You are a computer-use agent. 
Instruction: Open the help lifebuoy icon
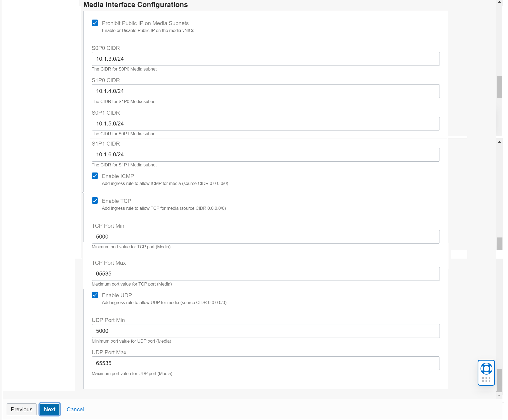486,369
